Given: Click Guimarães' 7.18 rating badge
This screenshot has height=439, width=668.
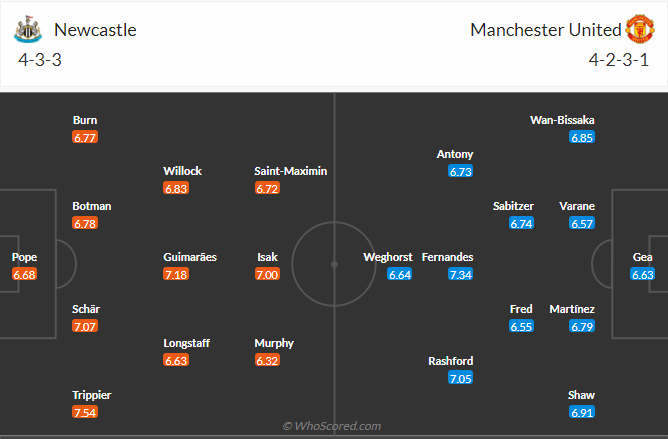Looking at the screenshot, I should pyautogui.click(x=177, y=275).
